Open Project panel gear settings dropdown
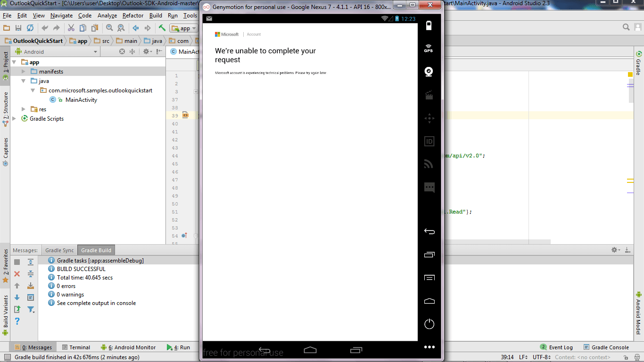The width and height of the screenshot is (644, 362). pos(147,52)
